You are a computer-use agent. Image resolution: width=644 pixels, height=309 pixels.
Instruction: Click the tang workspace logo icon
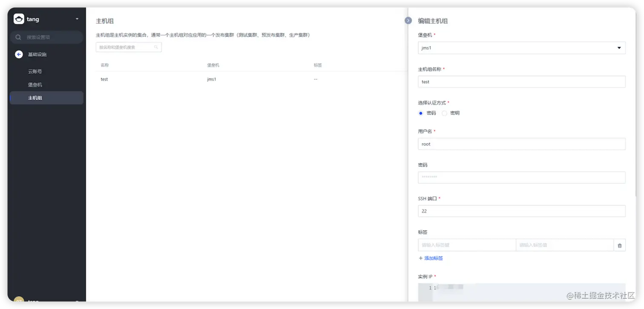click(x=19, y=19)
